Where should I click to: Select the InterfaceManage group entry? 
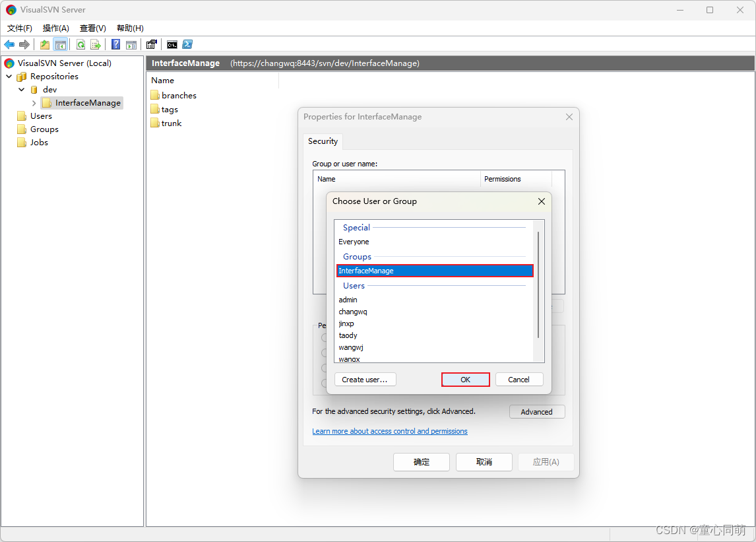click(x=435, y=271)
